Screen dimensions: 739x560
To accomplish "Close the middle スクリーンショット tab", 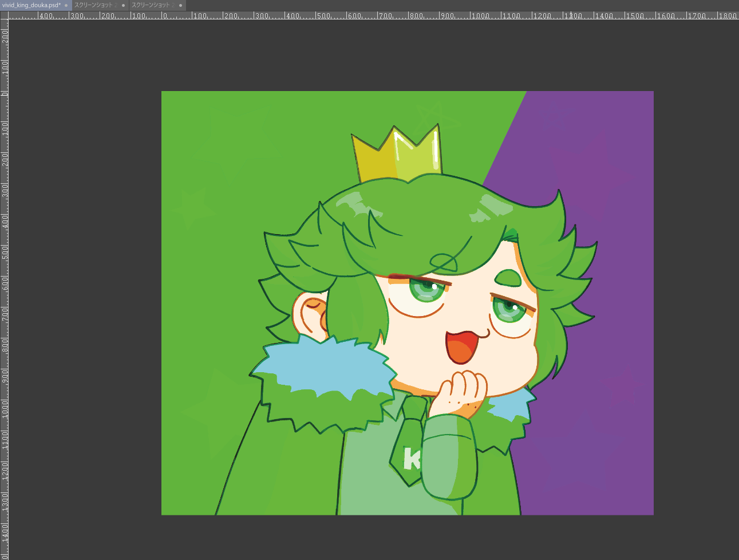I will pyautogui.click(x=123, y=5).
